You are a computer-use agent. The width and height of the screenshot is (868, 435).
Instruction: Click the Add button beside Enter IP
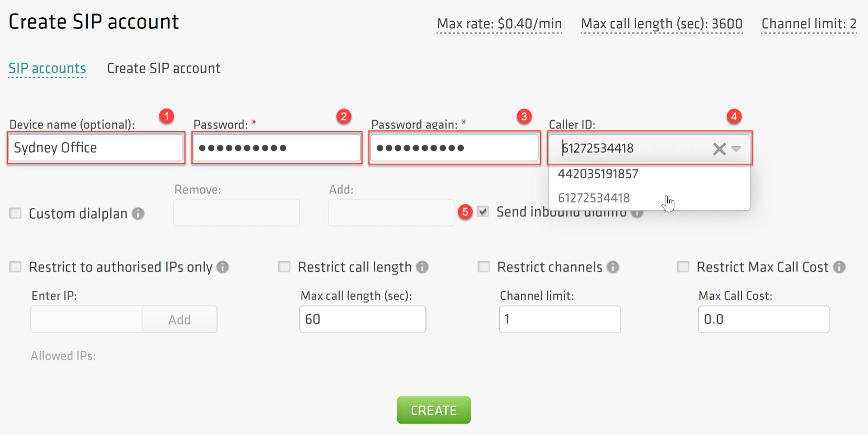tap(179, 319)
